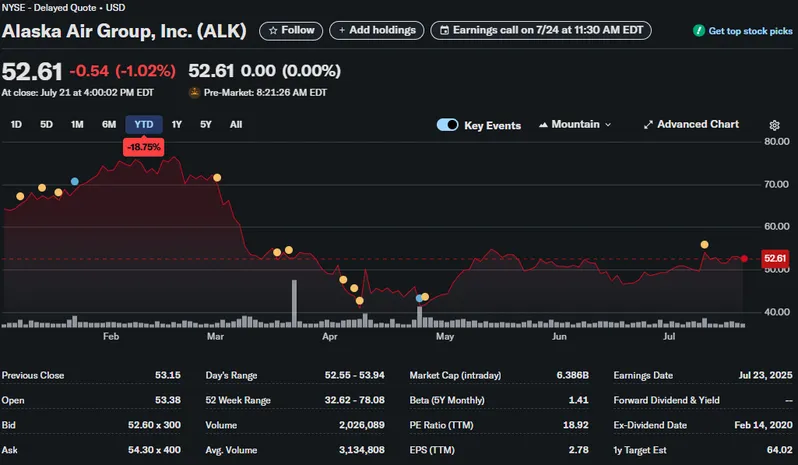Click the yellow key event dot above March
Image resolution: width=798 pixels, height=465 pixels.
(x=217, y=178)
